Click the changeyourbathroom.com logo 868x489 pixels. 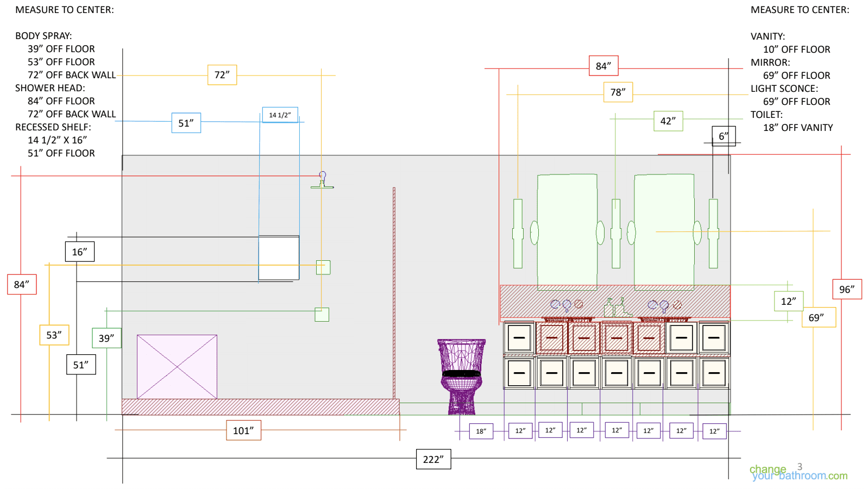pos(798,473)
